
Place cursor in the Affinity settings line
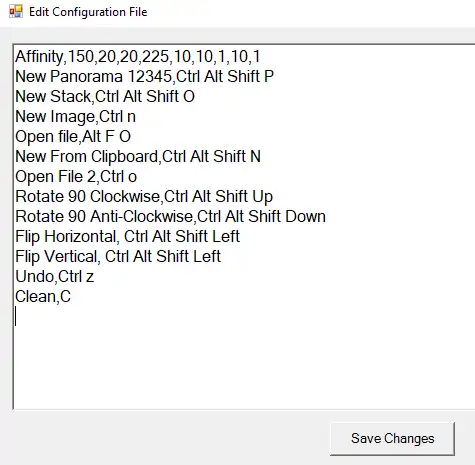(138, 56)
